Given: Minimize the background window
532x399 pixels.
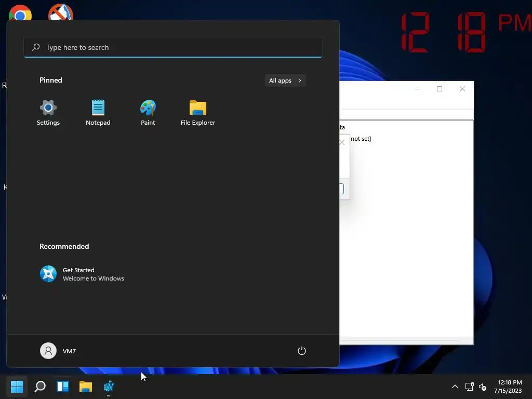Looking at the screenshot, I should tap(417, 89).
